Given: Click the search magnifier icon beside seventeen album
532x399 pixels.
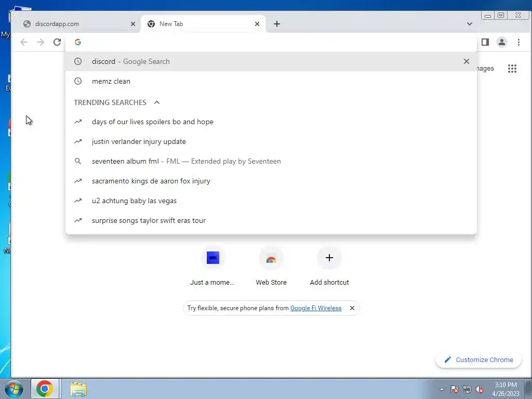Looking at the screenshot, I should [78, 161].
